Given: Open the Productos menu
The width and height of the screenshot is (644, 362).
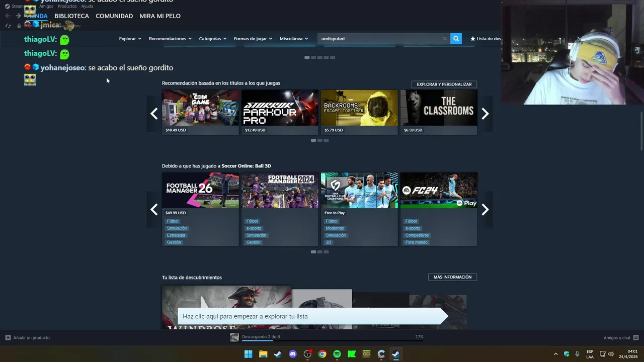Looking at the screenshot, I should pyautogui.click(x=67, y=7).
